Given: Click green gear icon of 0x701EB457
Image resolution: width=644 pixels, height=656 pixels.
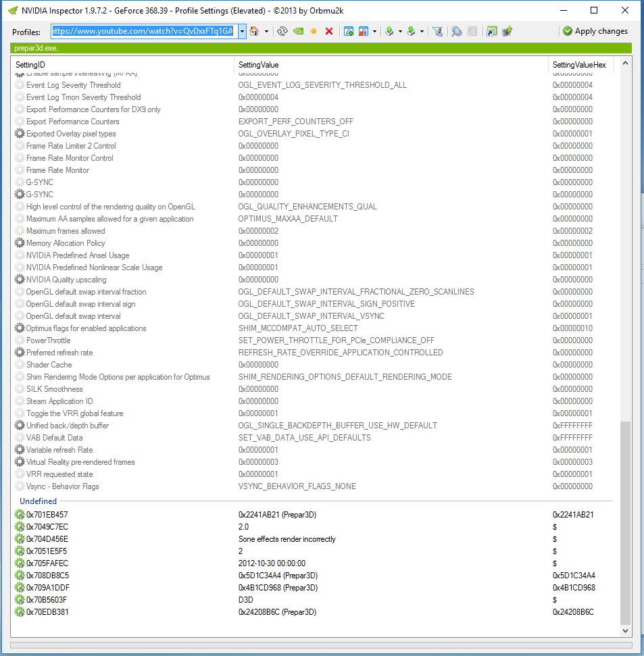Looking at the screenshot, I should tap(20, 515).
